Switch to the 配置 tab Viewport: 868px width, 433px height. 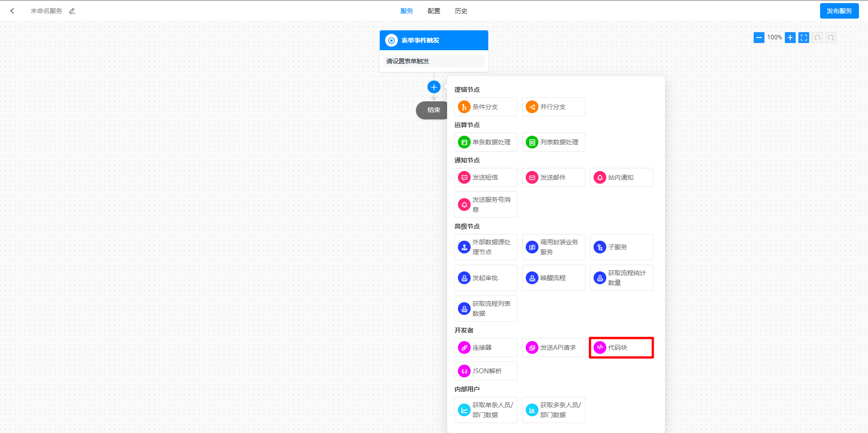(x=434, y=11)
